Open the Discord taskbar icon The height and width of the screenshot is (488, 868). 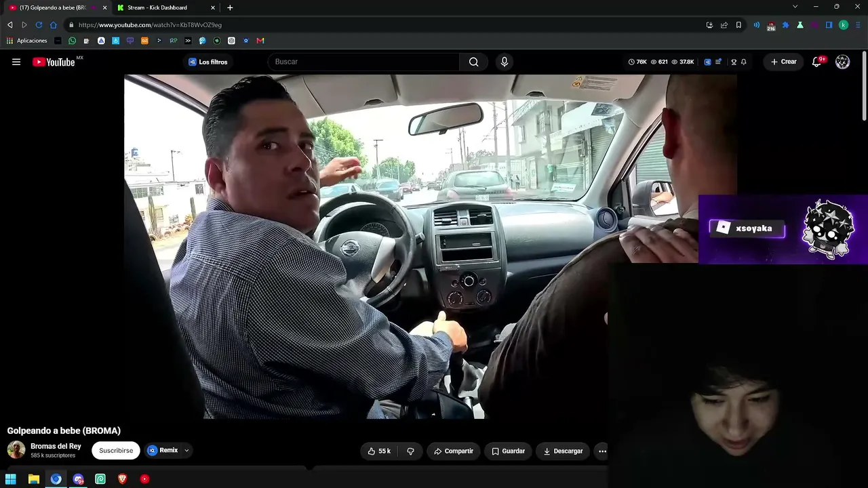click(x=78, y=479)
